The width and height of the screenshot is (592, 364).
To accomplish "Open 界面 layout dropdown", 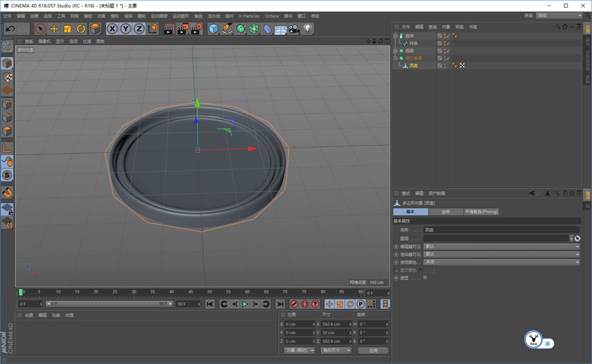I will pos(560,16).
